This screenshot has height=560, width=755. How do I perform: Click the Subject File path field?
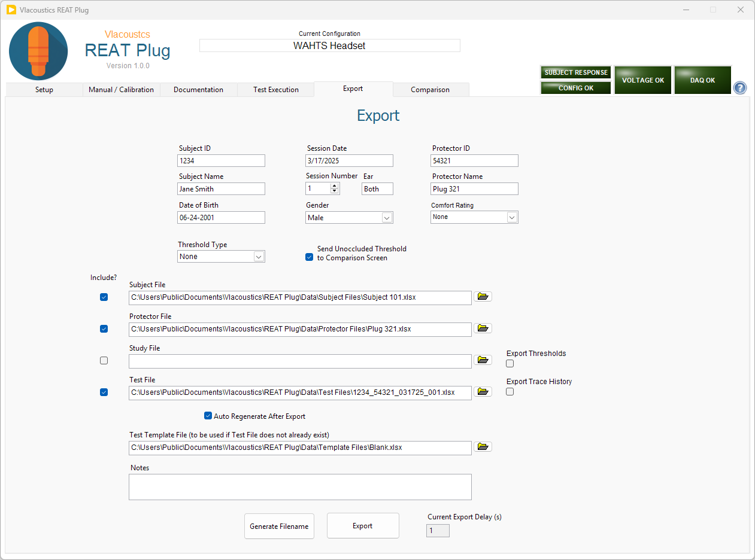tap(300, 297)
